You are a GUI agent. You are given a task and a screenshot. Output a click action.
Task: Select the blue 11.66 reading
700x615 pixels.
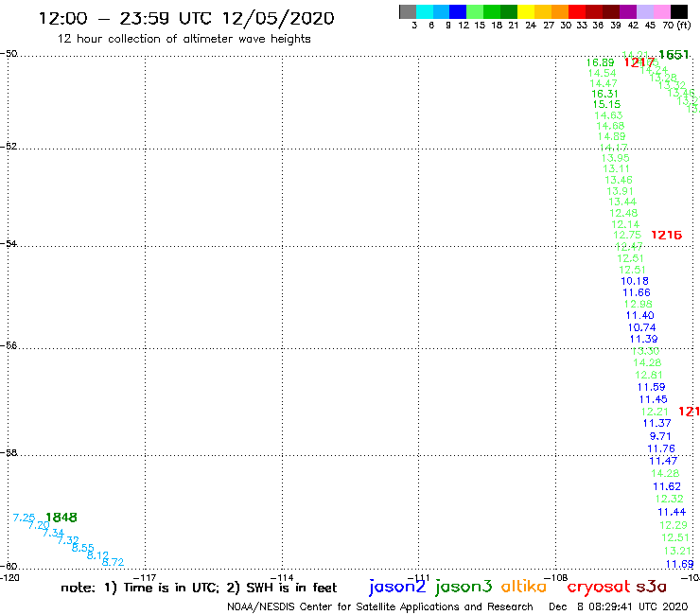(637, 293)
